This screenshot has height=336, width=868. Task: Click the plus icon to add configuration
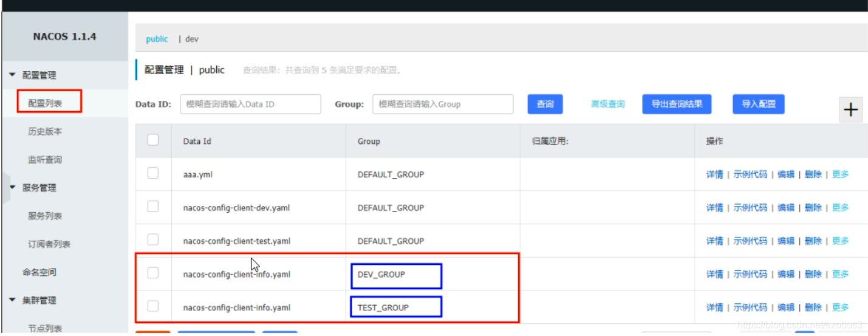(851, 110)
